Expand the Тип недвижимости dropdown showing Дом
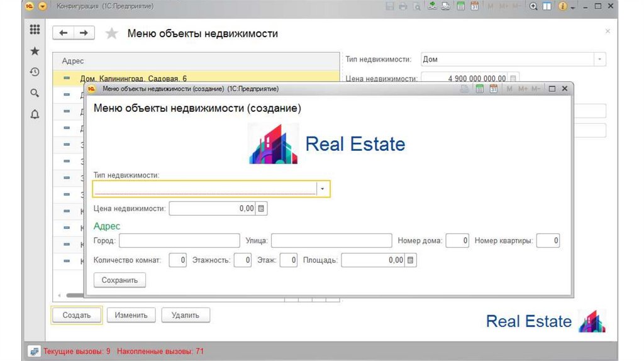 coord(599,59)
